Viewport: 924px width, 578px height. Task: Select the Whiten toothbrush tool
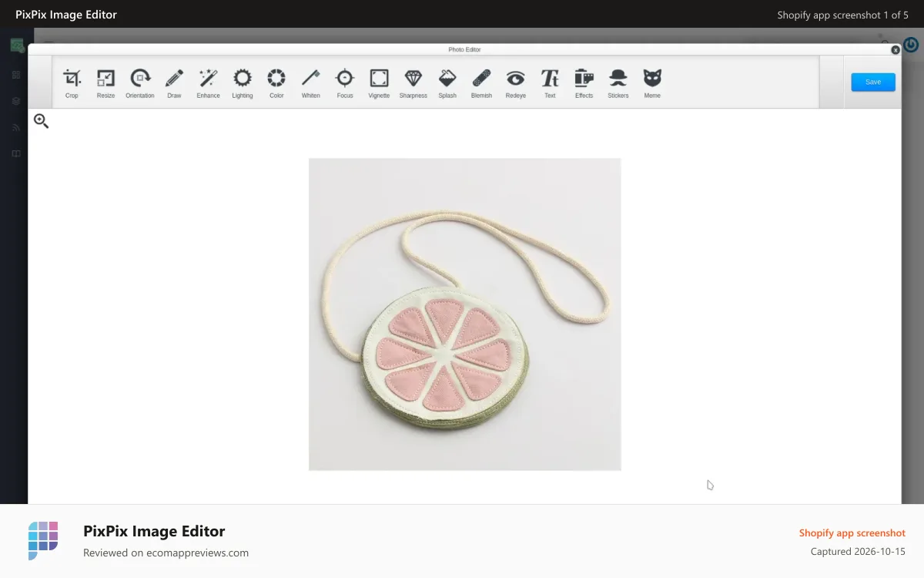click(x=310, y=83)
